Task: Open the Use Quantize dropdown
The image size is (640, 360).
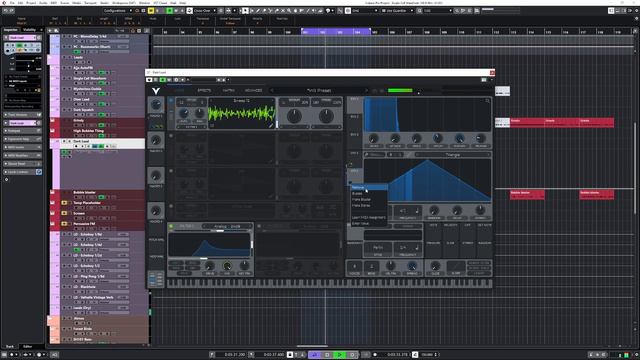Action: coord(398,11)
